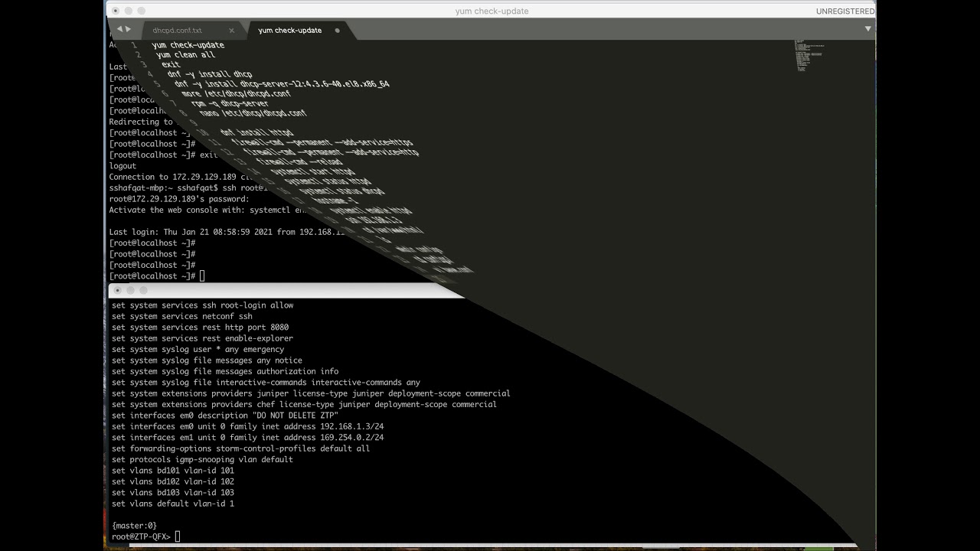The image size is (980, 551).
Task: Click the nano /etc/dhcp/dhcpd.conf line
Action: [252, 113]
